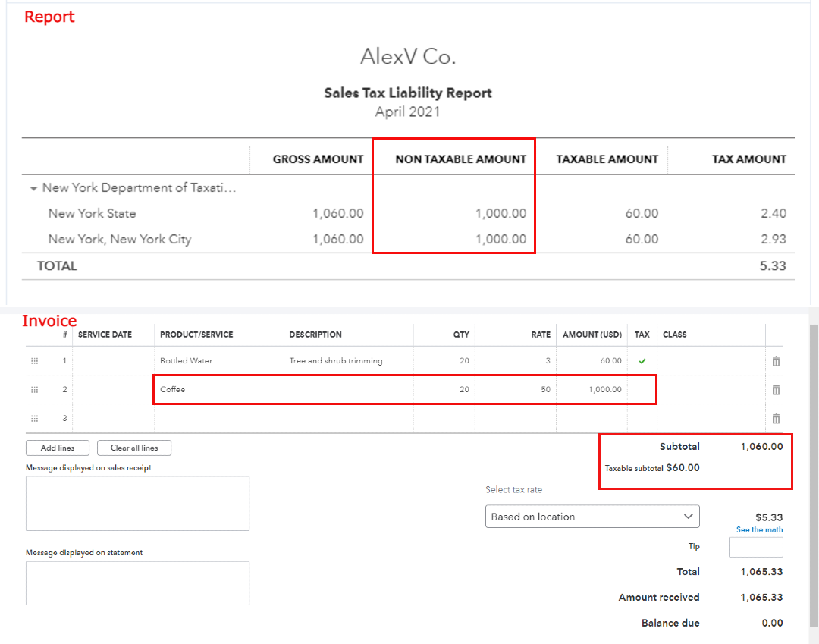Screen dimensions: 819x644
Task: Collapse New York Department of Taxation group
Action: point(33,188)
